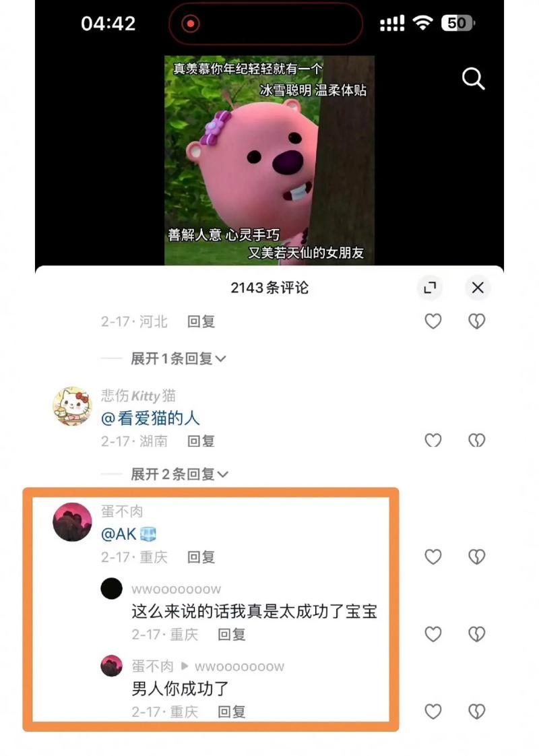
Task: Like the Hebei comment with heart
Action: click(x=433, y=321)
